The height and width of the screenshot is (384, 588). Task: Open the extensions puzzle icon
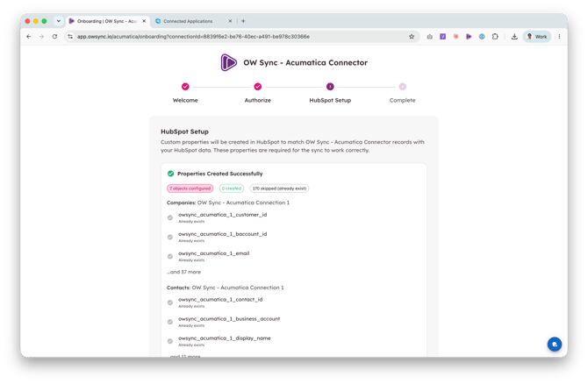pos(495,37)
